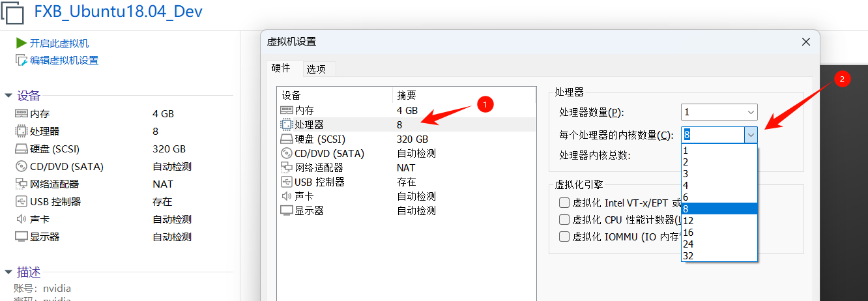Click 编辑虚拟机设置 link

tap(64, 60)
